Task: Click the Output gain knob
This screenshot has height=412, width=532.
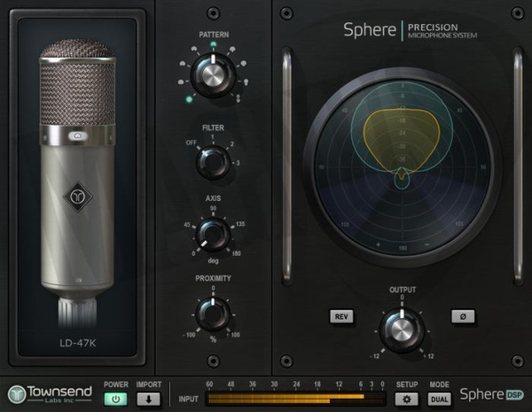Action: pos(402,329)
